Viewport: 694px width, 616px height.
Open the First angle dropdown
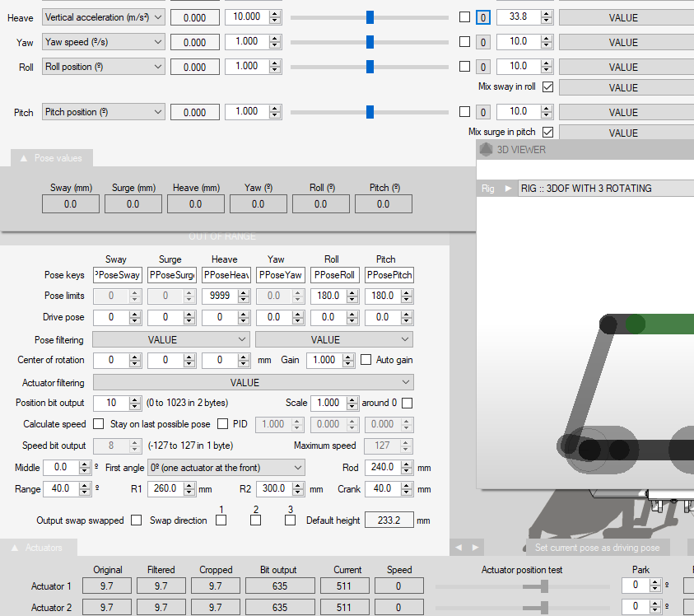226,468
